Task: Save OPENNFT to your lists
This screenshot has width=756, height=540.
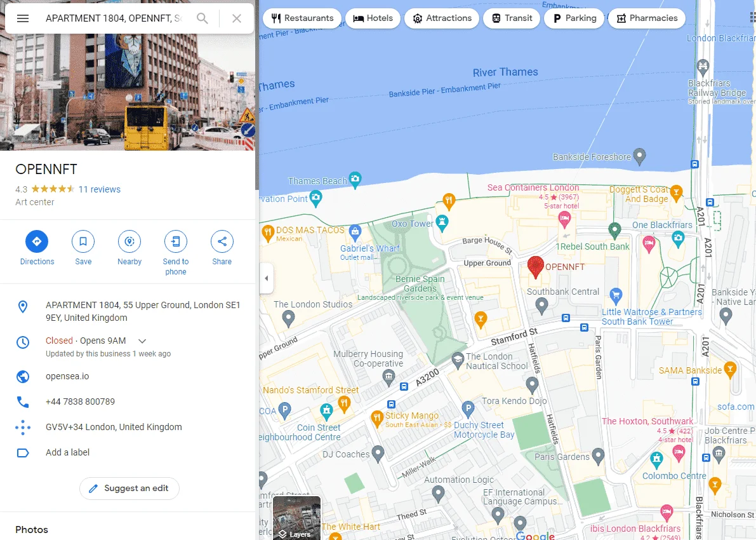Action: 83,248
